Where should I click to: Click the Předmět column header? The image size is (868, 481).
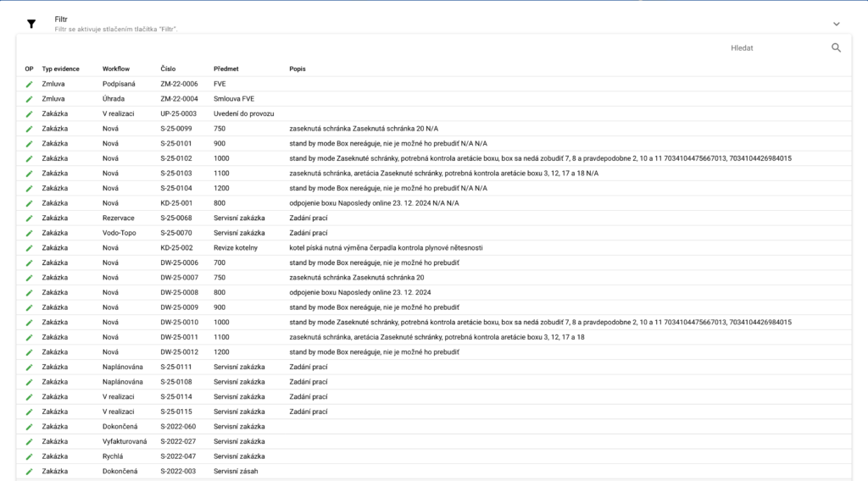point(227,69)
